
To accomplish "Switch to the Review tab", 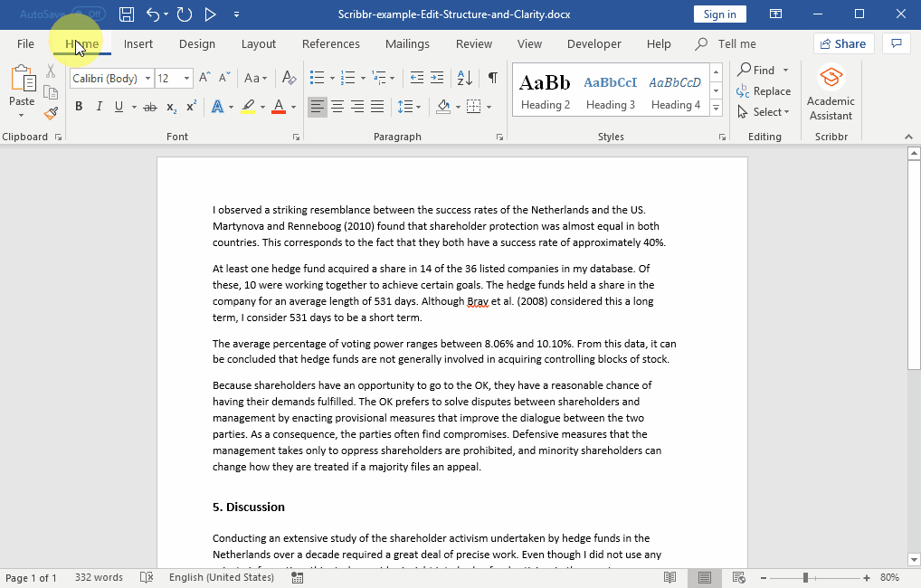I will pos(474,43).
